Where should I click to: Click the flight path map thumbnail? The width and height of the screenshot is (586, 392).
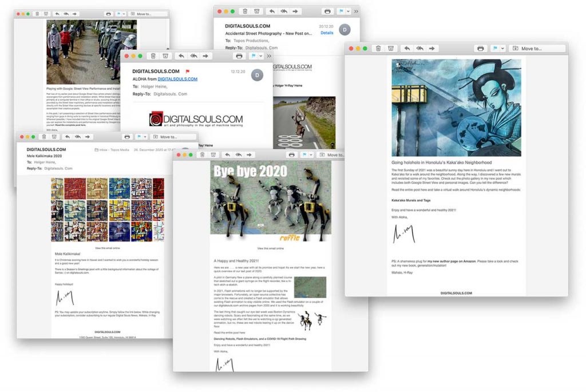310,287
